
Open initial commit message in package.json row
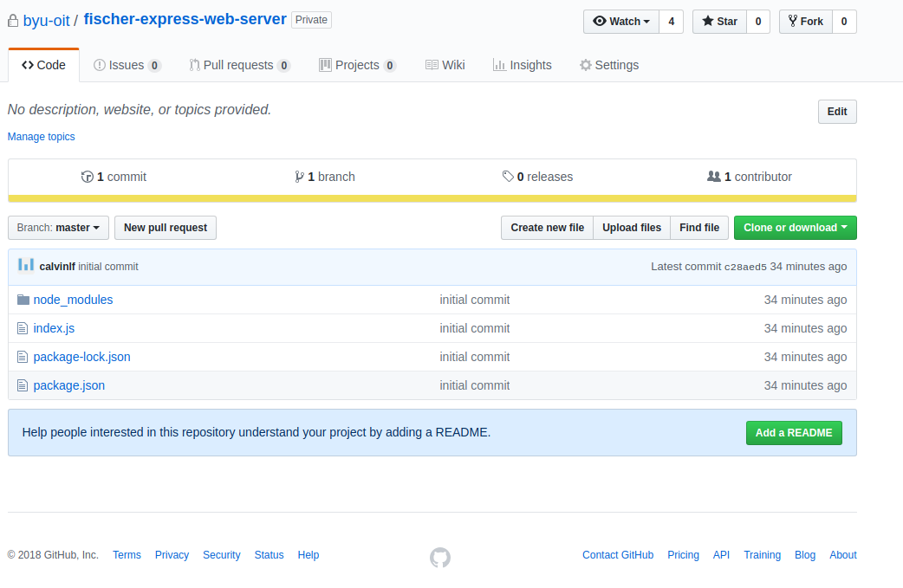(x=475, y=385)
